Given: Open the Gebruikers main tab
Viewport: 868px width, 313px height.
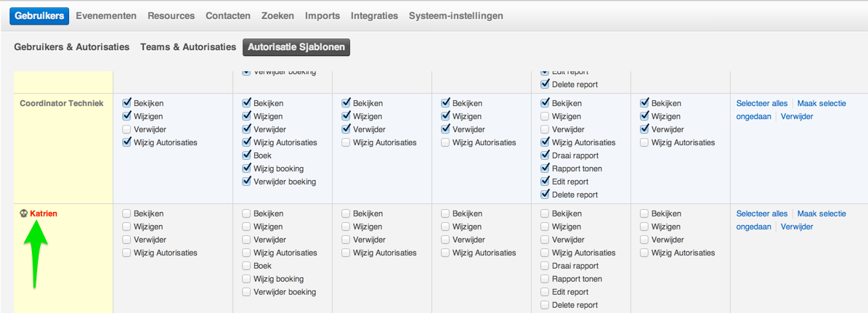Looking at the screenshot, I should click(x=40, y=15).
